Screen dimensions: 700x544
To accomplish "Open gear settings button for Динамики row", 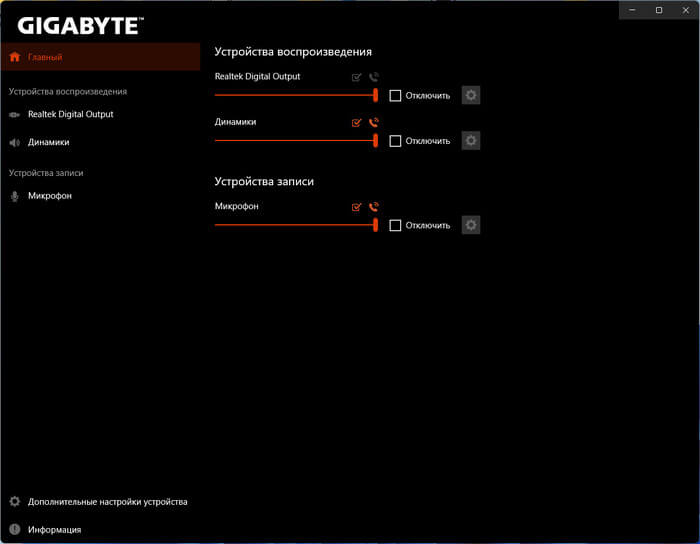I will point(471,141).
